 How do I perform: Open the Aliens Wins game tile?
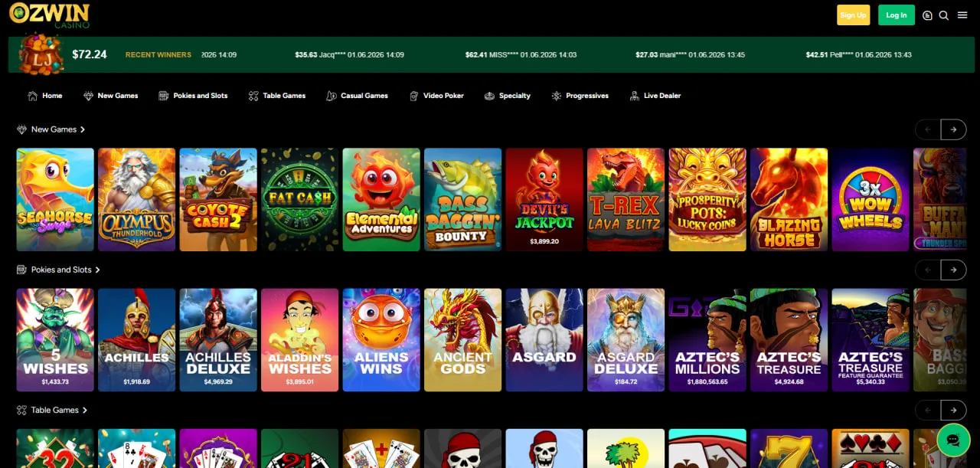381,339
